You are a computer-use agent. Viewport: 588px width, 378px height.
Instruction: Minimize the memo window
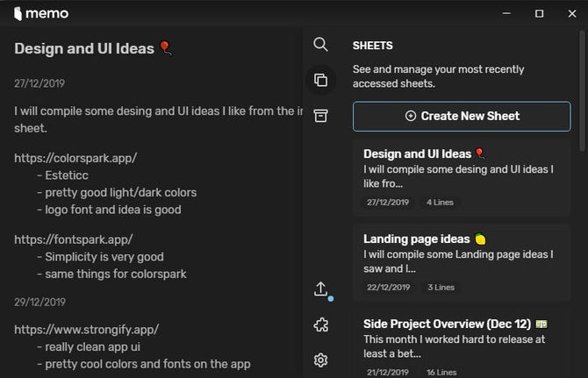coord(506,13)
